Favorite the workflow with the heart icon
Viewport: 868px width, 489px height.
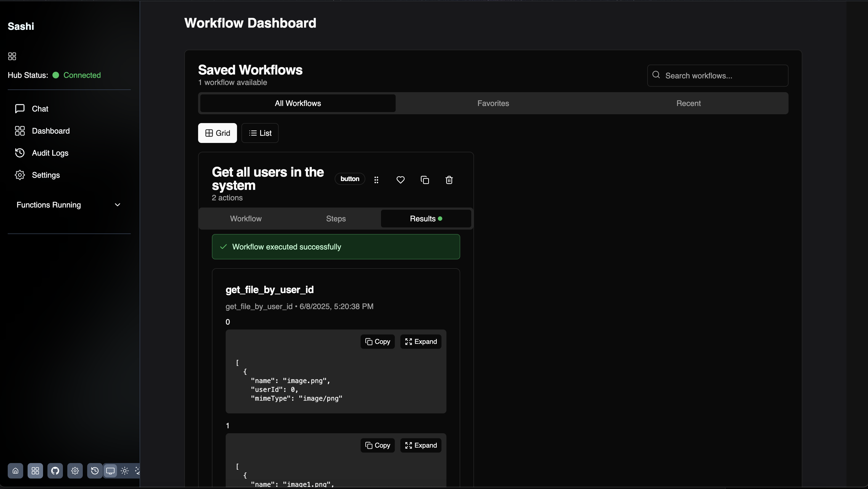(x=400, y=180)
